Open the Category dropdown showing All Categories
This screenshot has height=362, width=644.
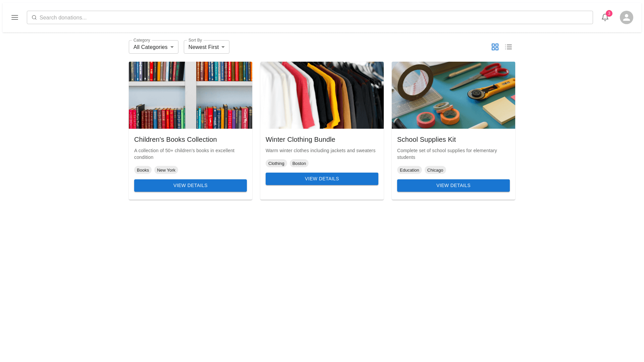[x=153, y=47]
